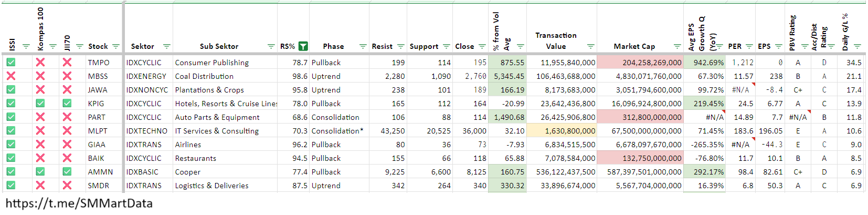Click red X in SMDR JII70 column

tap(67, 186)
